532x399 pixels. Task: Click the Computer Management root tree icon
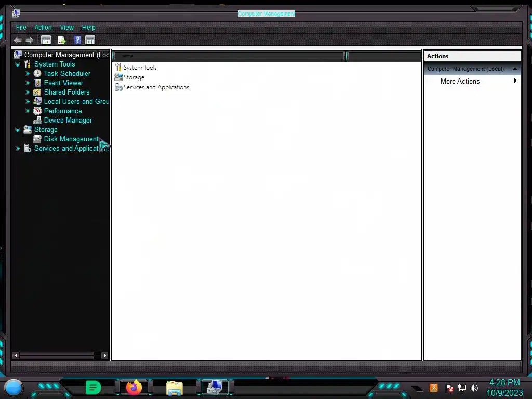[x=18, y=54]
